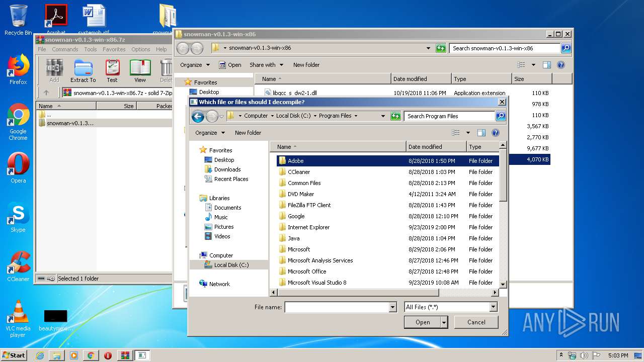
Task: Click the Open button in the dialog
Action: [423, 322]
